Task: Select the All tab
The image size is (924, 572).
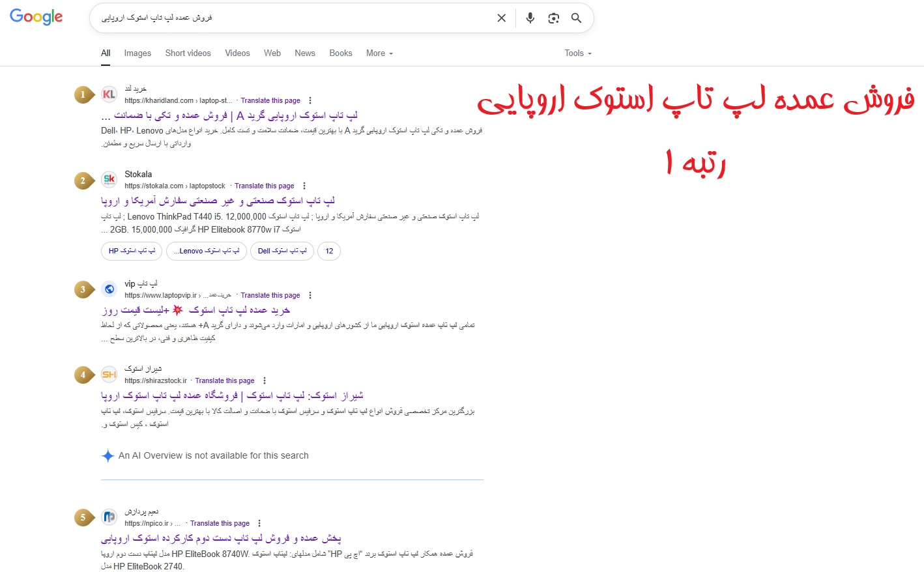Action: (106, 53)
